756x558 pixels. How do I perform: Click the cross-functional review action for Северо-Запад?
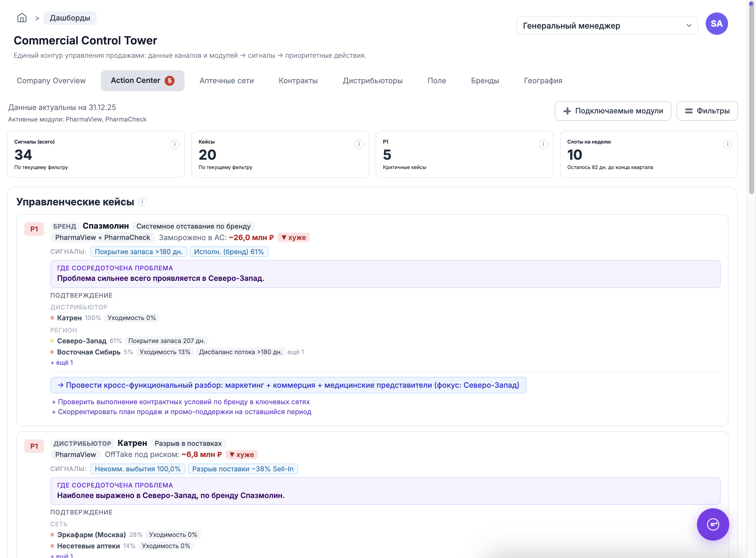[288, 385]
